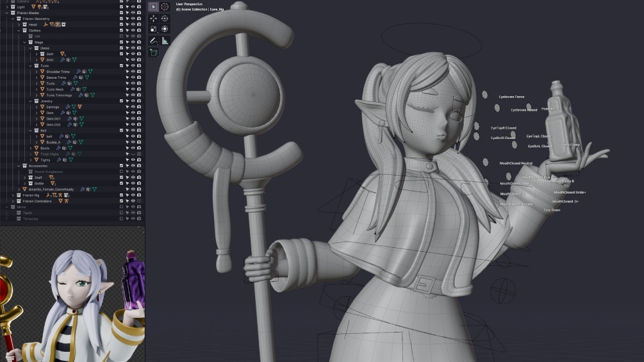Hide the Head collection with eye icon
This screenshot has width=644, height=362.
click(133, 24)
